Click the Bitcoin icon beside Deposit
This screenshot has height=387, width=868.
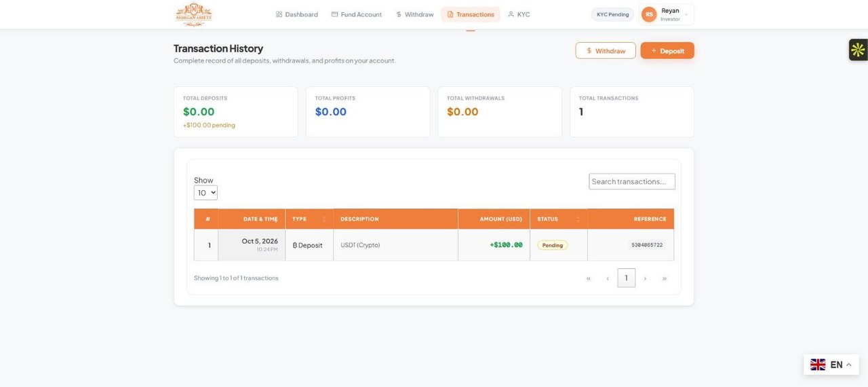(295, 245)
